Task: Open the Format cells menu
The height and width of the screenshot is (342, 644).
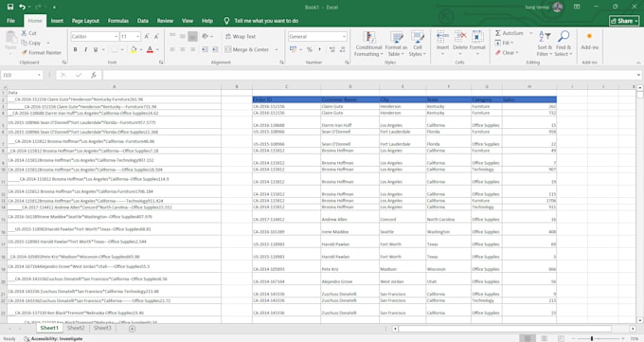Action: click(477, 44)
